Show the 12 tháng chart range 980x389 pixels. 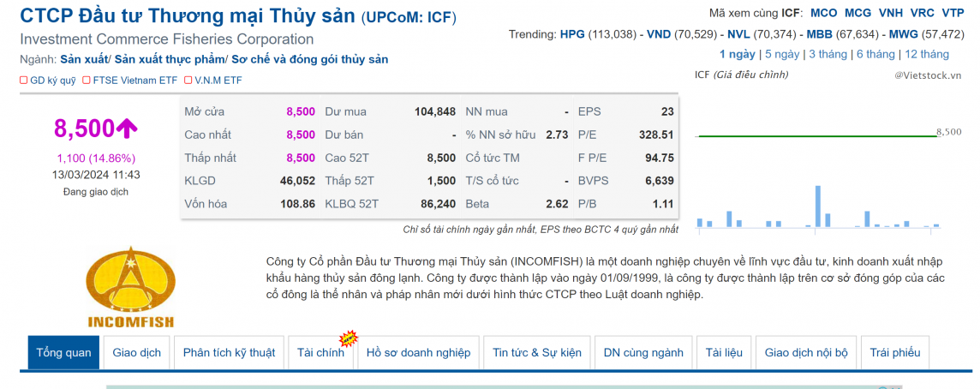point(927,54)
